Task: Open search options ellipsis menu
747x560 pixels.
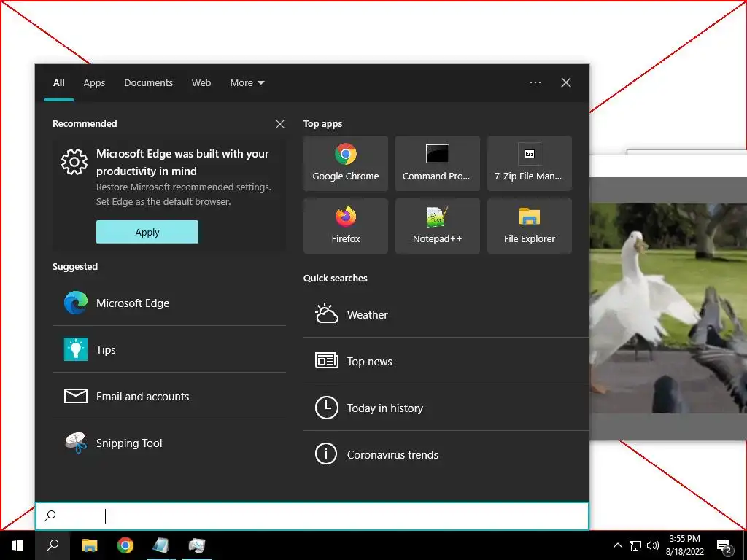Action: tap(535, 82)
